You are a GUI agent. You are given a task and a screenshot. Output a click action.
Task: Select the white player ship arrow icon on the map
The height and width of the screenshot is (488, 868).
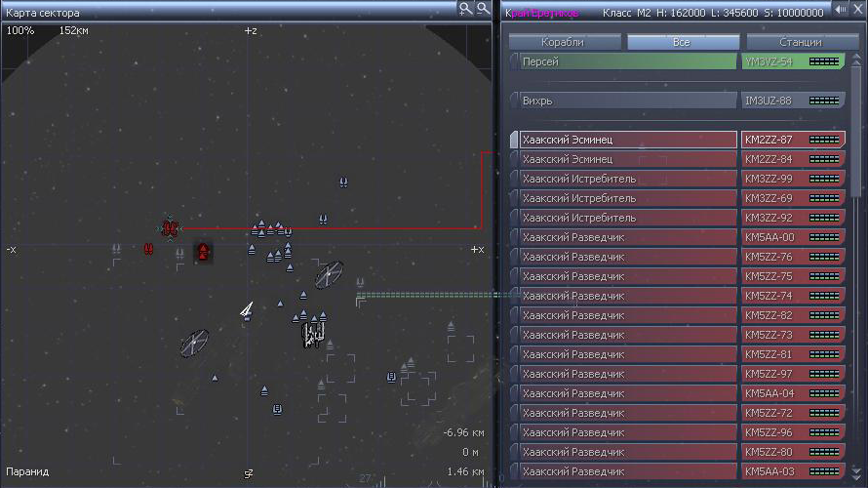click(x=247, y=310)
